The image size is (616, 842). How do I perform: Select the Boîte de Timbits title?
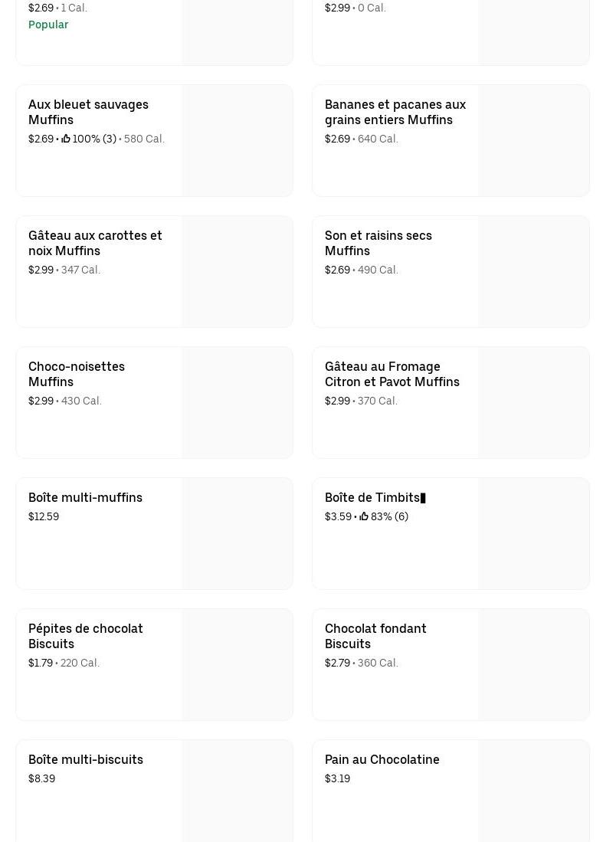tap(372, 497)
